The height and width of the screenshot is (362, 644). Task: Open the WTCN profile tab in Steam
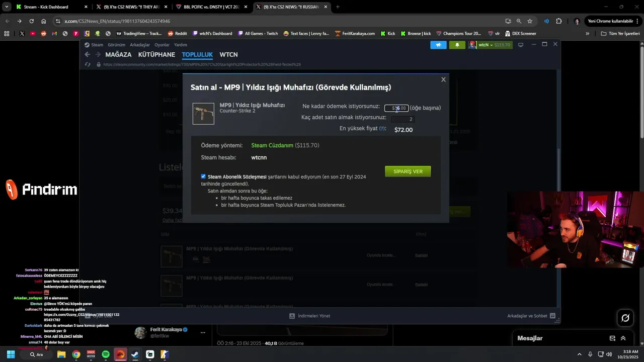coord(228,54)
